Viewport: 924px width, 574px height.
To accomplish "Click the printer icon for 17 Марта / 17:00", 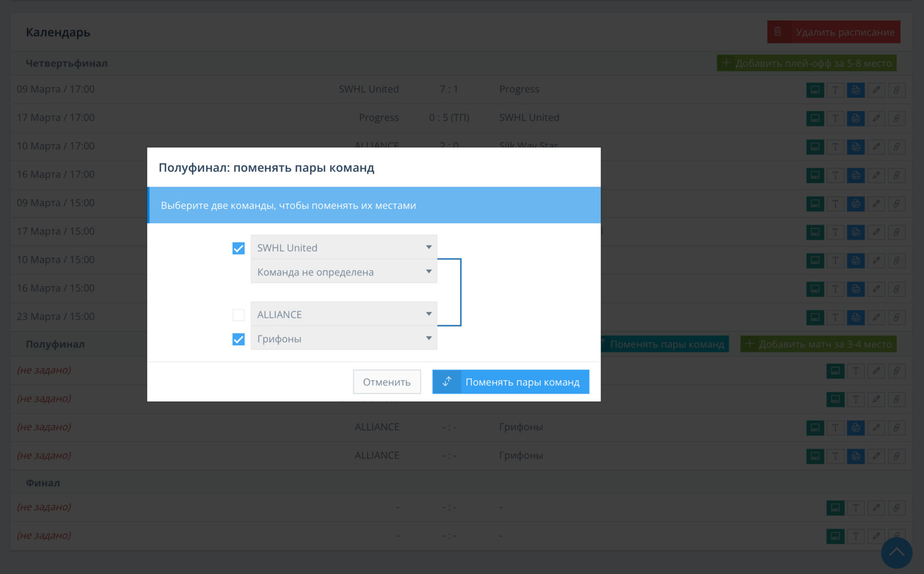I will pyautogui.click(x=856, y=118).
